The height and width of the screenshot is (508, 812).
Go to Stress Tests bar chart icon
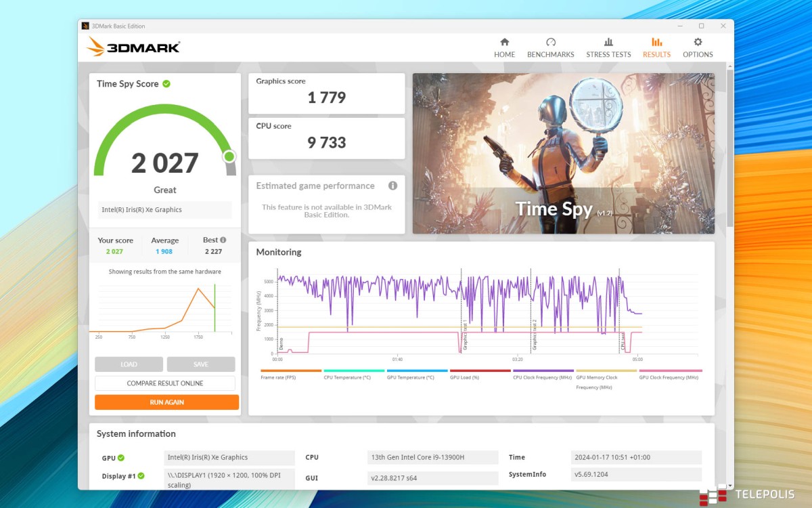point(608,42)
